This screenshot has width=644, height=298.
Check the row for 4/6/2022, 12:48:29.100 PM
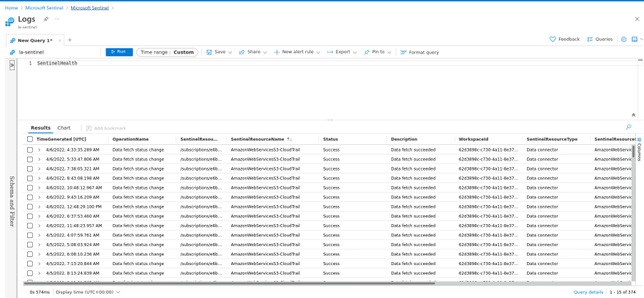point(29,206)
